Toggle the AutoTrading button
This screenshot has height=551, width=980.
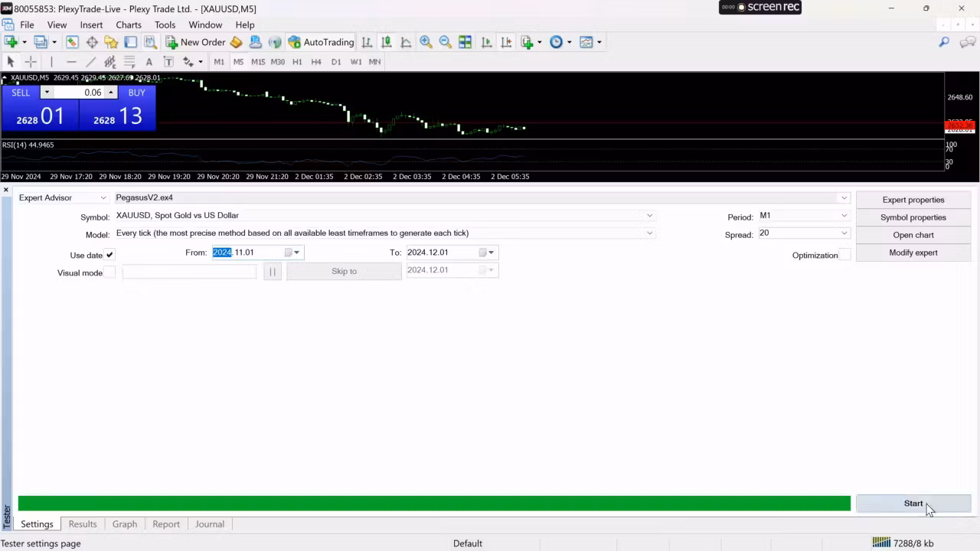click(x=321, y=42)
